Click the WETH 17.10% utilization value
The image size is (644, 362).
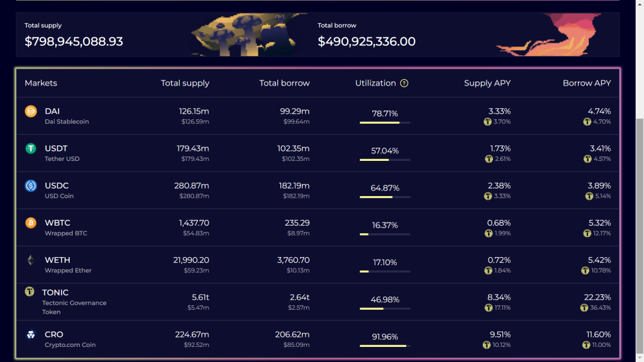(385, 262)
